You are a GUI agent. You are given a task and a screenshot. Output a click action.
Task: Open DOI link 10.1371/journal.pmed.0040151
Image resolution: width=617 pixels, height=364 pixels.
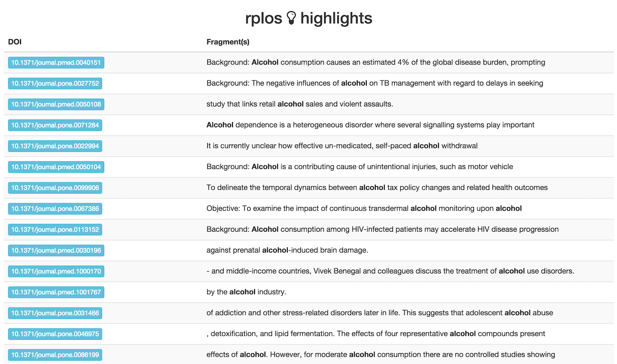tap(56, 62)
